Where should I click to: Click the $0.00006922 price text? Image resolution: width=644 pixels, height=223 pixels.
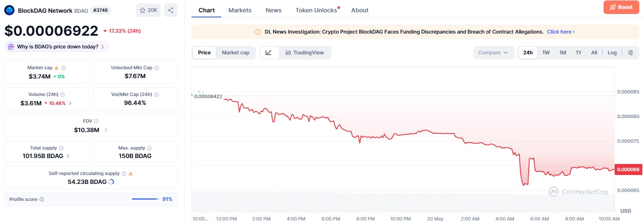point(52,31)
